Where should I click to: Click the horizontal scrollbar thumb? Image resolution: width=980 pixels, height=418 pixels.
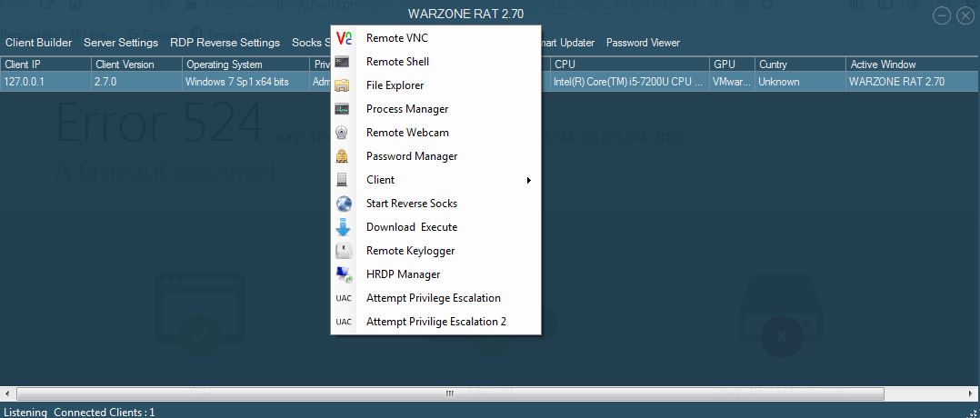click(450, 393)
